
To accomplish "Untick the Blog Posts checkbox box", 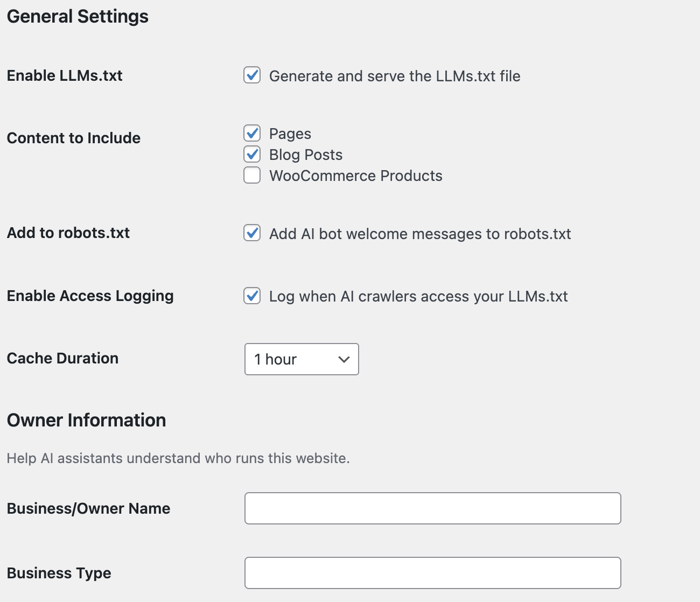I will click(x=252, y=154).
